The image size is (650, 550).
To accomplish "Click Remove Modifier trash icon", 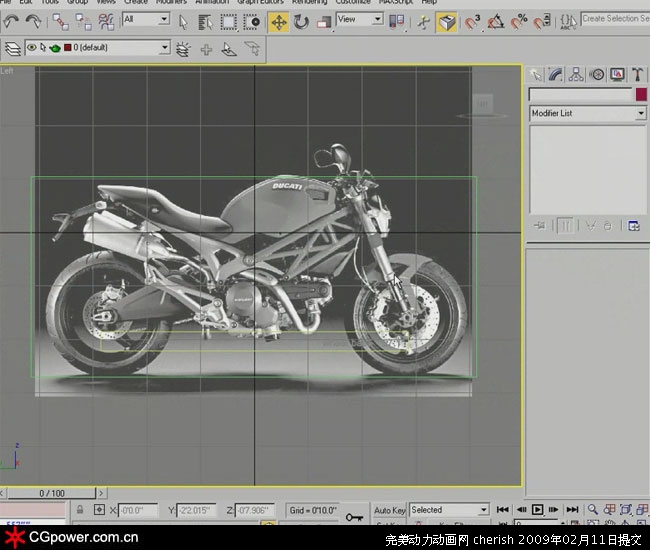I will click(608, 226).
